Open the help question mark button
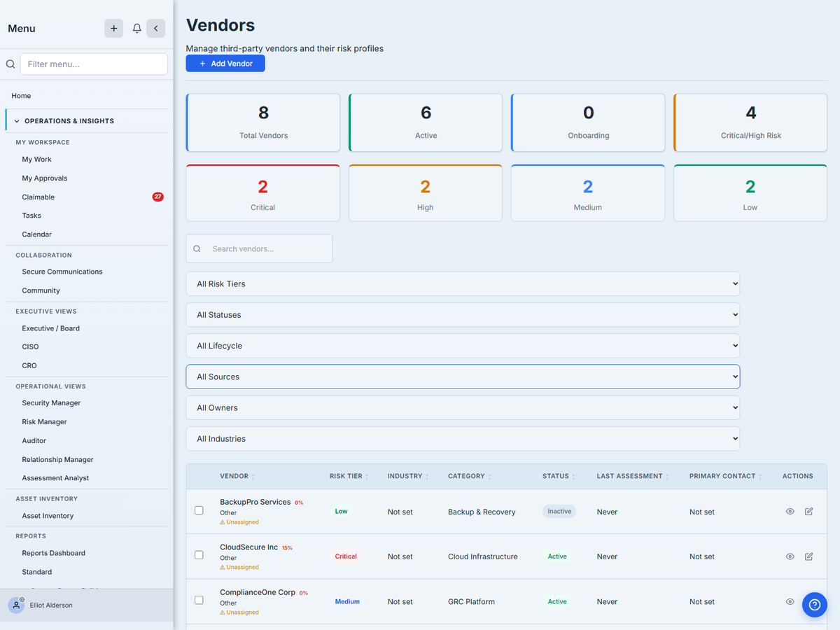Viewport: 840px width, 630px height. [814, 604]
